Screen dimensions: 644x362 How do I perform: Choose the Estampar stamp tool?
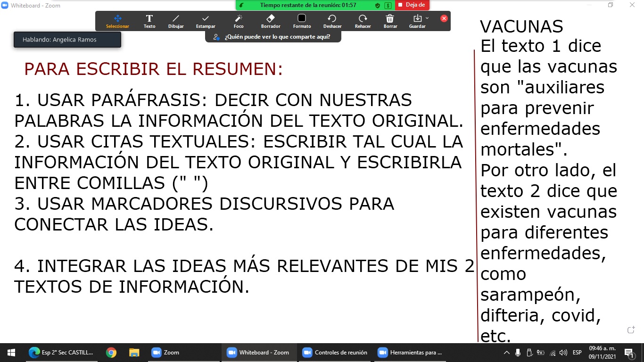(206, 21)
